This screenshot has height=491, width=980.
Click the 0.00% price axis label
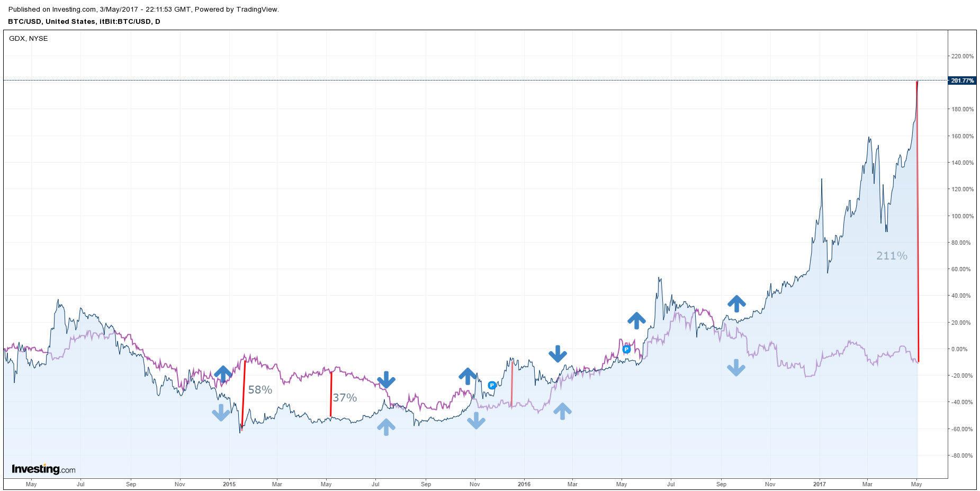point(960,349)
